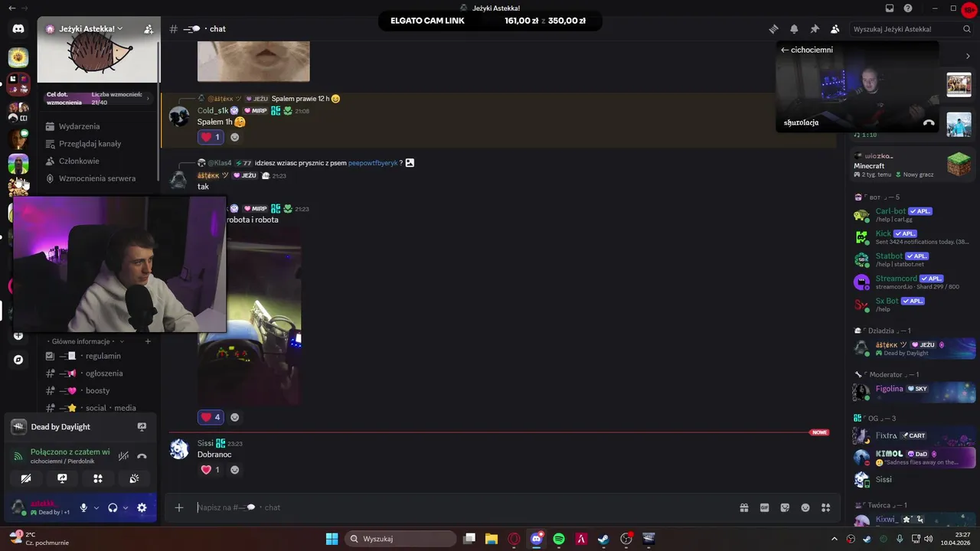Open peepowtfbyeryk mention link in reply

pos(373,163)
